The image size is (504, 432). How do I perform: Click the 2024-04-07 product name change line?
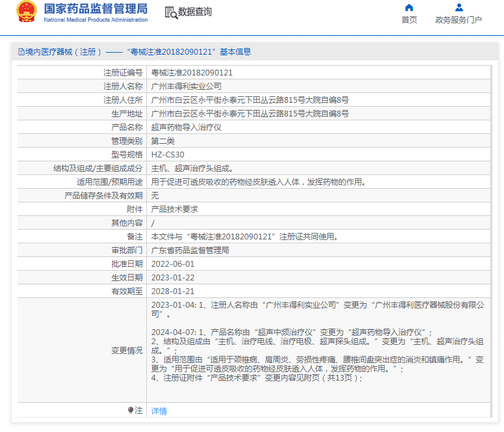(x=291, y=332)
